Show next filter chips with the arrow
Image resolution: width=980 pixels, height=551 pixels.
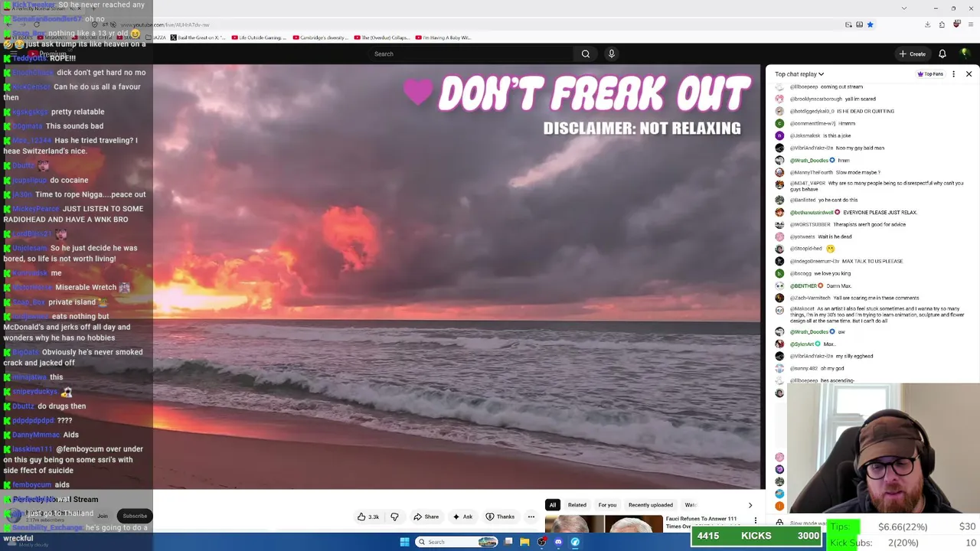pos(750,505)
